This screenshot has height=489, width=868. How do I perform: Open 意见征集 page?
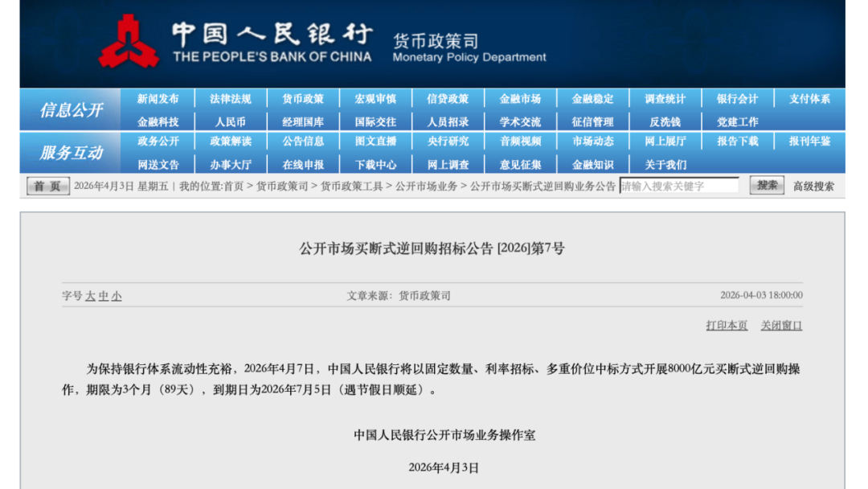click(x=520, y=165)
